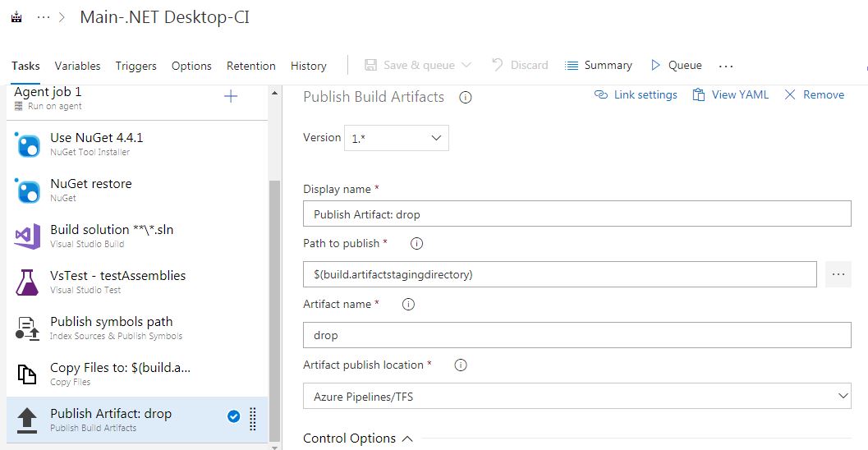Go to the Options tab
Image resolution: width=868 pixels, height=450 pixels.
tap(191, 66)
